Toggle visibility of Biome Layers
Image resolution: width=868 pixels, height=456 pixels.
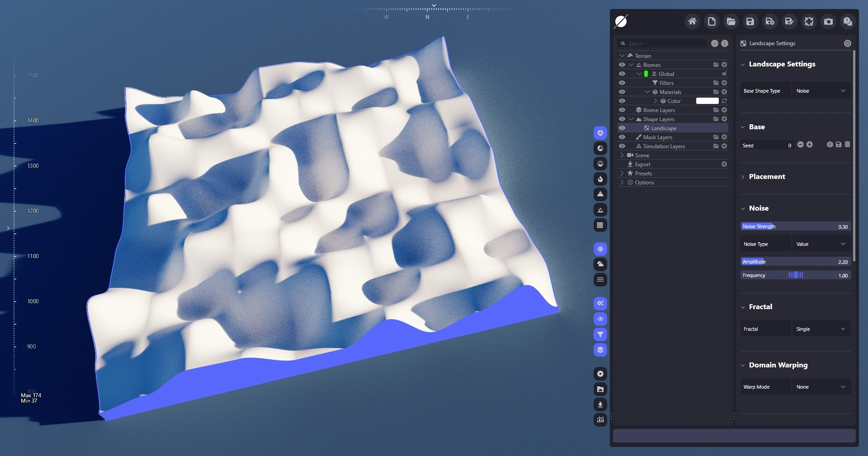point(622,110)
